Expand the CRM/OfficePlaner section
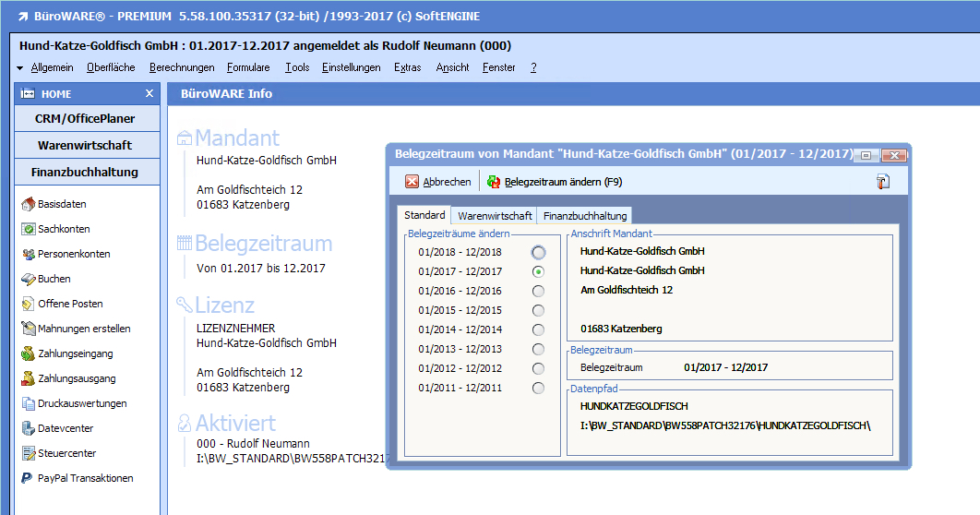Viewport: 980px width, 515px height. pos(85,119)
